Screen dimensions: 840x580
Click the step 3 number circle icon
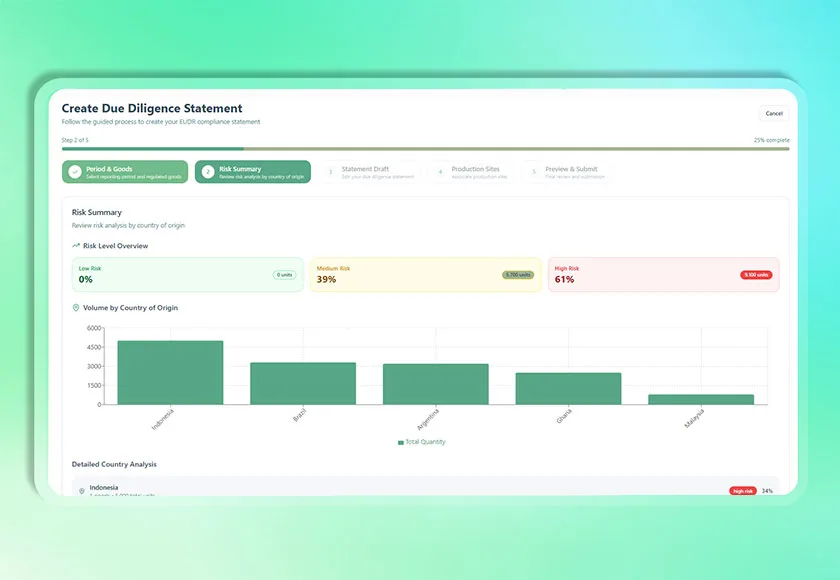click(x=331, y=172)
